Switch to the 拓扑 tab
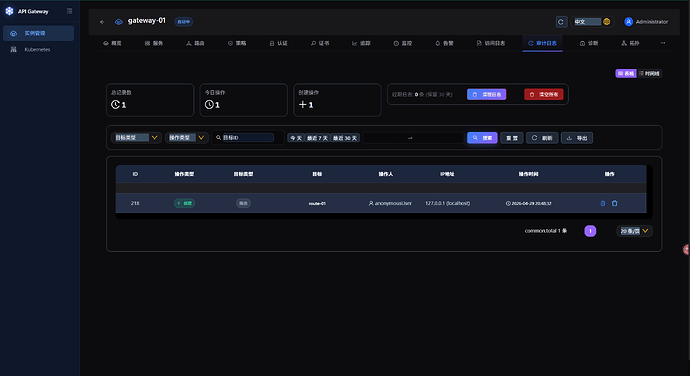690x376 pixels. click(x=630, y=43)
